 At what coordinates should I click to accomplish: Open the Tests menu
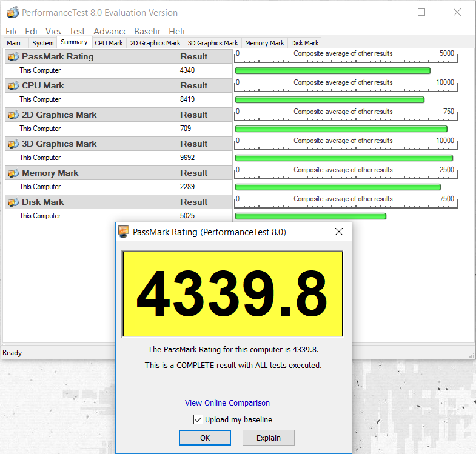77,31
